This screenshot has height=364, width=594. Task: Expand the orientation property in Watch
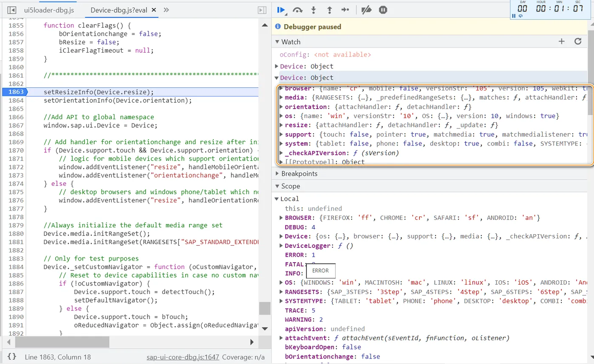coord(281,107)
